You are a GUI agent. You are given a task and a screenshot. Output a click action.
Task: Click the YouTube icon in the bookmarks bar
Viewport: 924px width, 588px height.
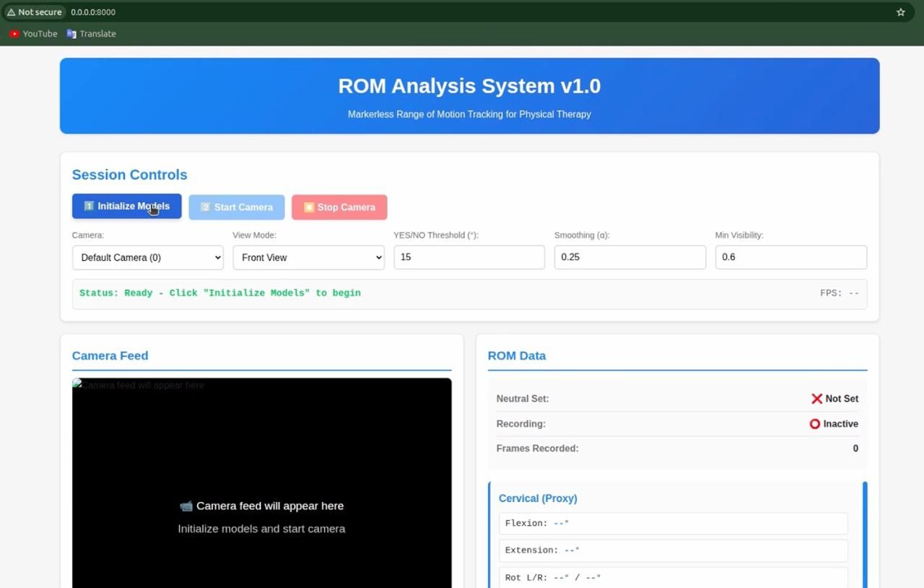13,33
